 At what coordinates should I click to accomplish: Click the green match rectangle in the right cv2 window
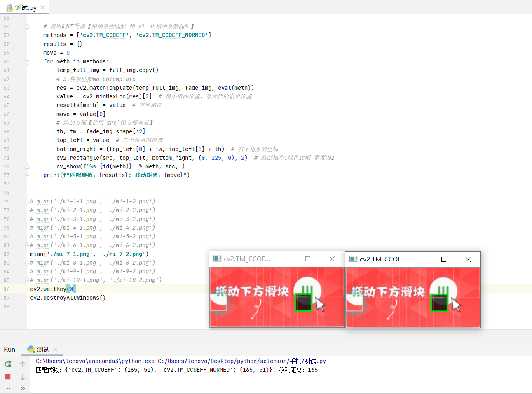pos(439,303)
